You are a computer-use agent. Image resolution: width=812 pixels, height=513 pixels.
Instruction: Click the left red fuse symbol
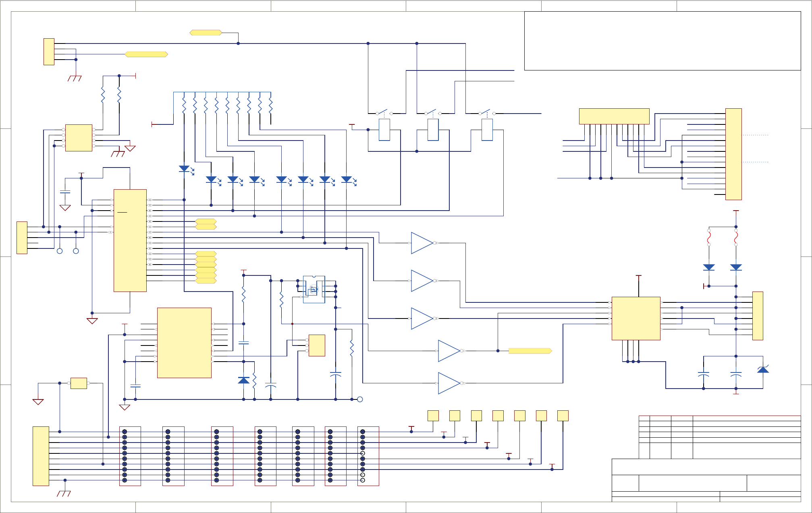point(709,238)
